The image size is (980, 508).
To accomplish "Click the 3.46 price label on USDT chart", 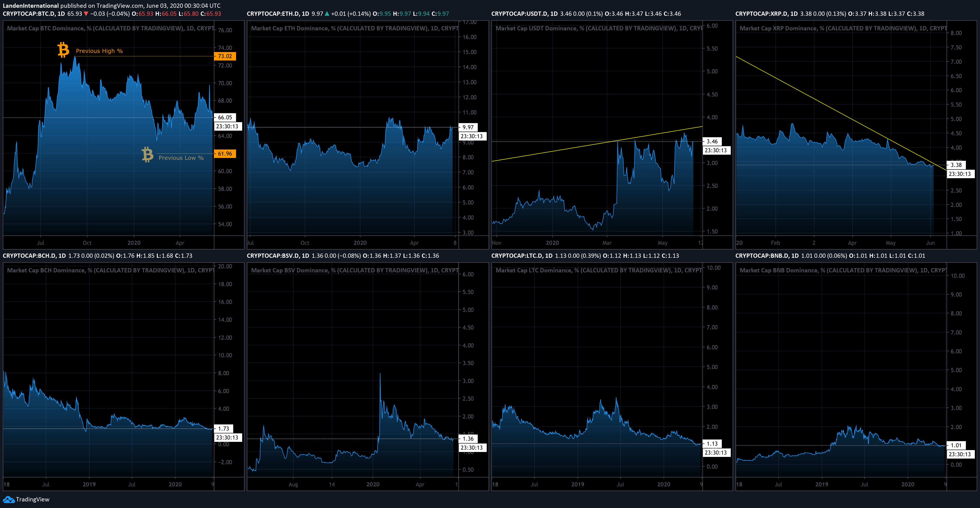I will coord(712,141).
